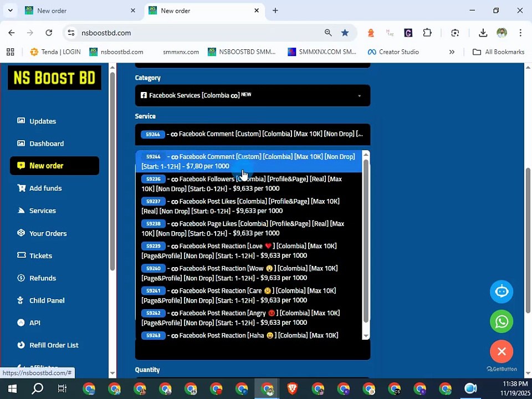
Task: Open Windows taskbar search
Action: 37,388
